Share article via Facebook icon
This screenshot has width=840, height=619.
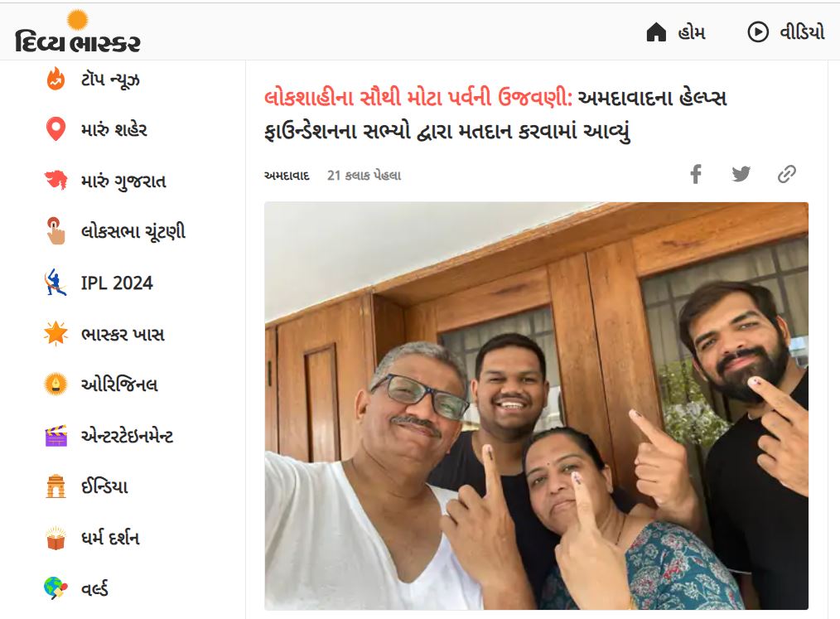696,174
